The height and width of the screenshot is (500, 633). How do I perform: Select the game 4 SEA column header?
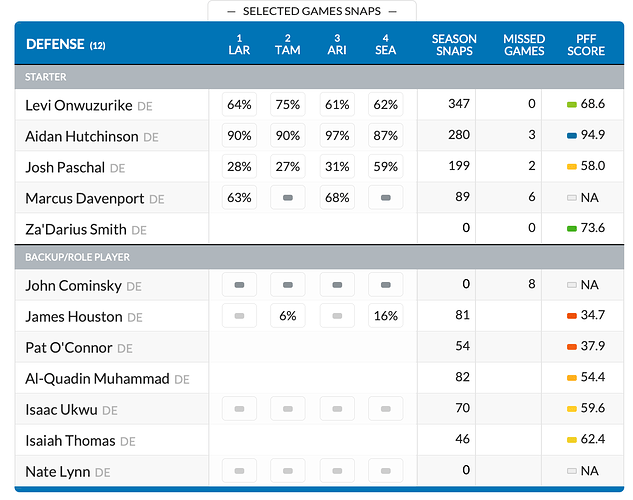(384, 45)
